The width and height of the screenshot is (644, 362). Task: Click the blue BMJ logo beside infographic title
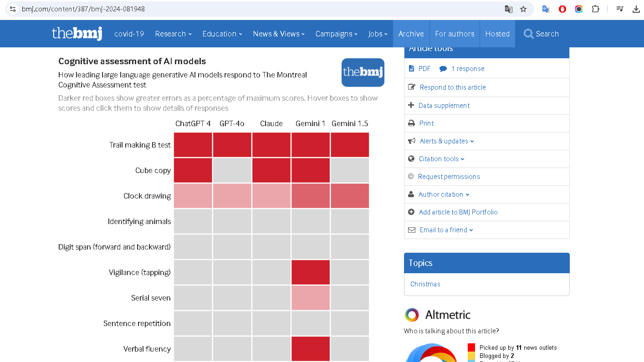coord(363,72)
